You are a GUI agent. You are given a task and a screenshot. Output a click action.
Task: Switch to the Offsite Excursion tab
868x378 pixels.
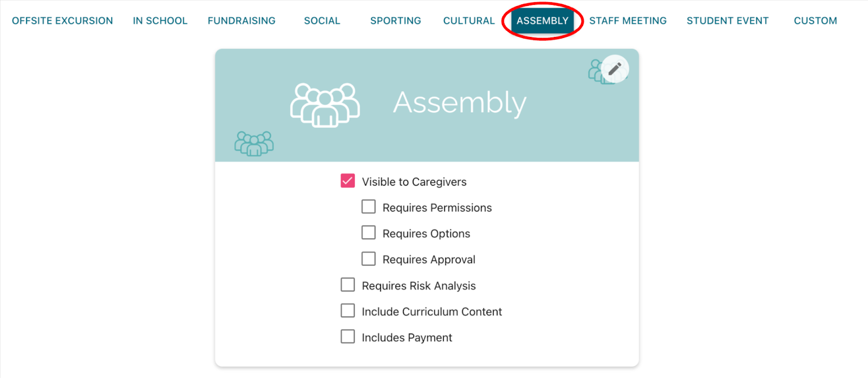pyautogui.click(x=62, y=21)
